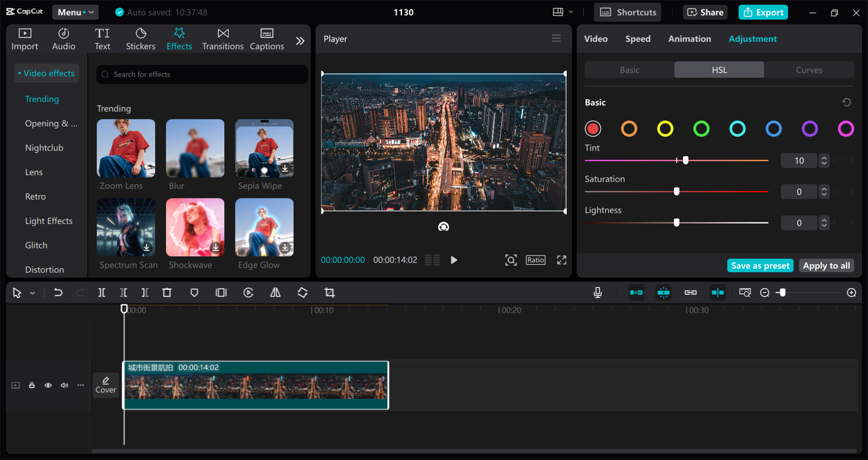Mirror the clip horizontally

(275, 293)
